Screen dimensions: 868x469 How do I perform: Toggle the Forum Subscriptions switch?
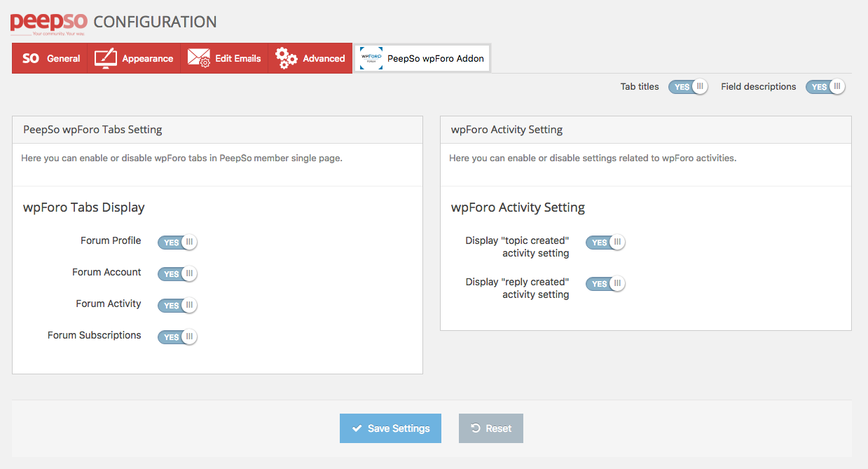click(177, 337)
